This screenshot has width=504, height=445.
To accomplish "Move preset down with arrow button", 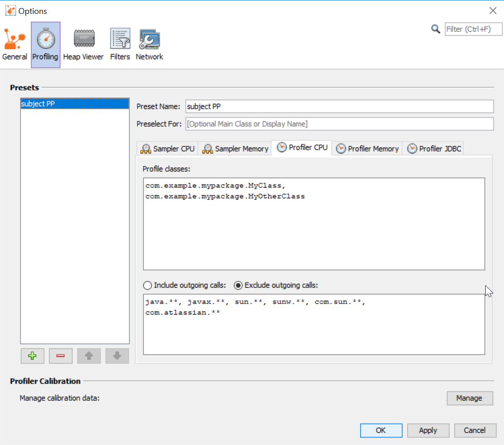I will [x=117, y=356].
